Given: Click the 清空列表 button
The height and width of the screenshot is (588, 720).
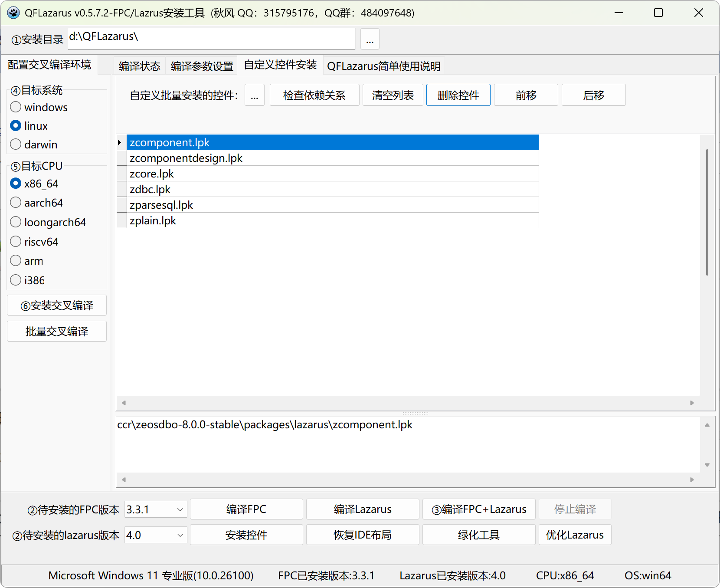Looking at the screenshot, I should point(393,95).
